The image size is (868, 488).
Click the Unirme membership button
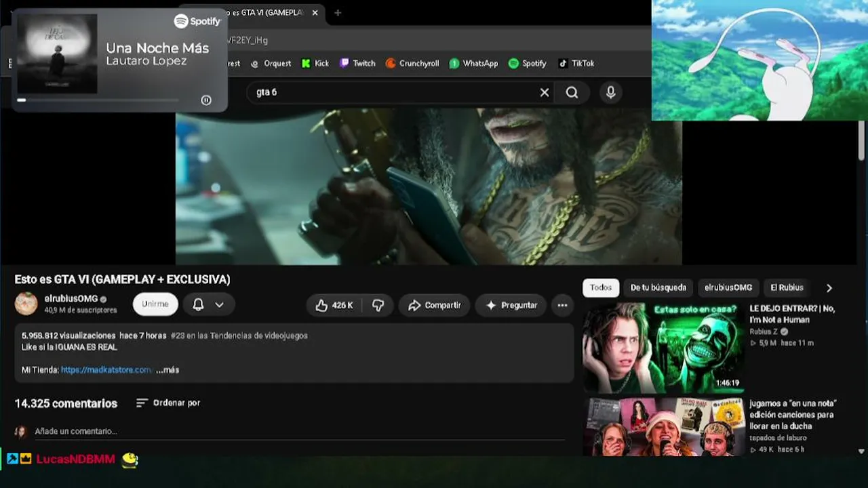pyautogui.click(x=155, y=304)
